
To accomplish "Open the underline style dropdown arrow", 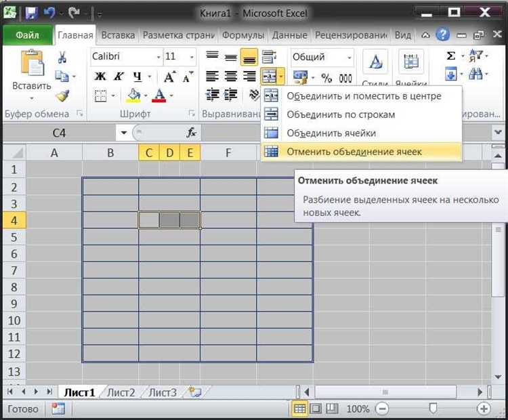I will pos(150,77).
